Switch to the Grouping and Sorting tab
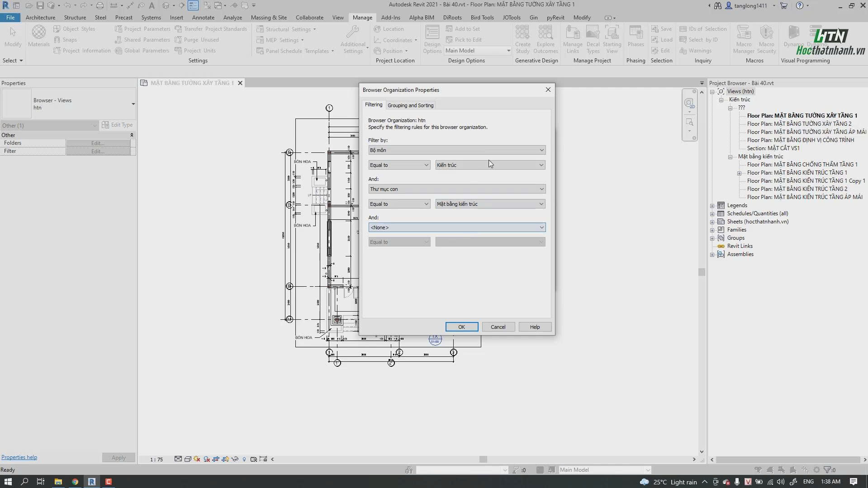Image resolution: width=868 pixels, height=488 pixels. point(410,105)
